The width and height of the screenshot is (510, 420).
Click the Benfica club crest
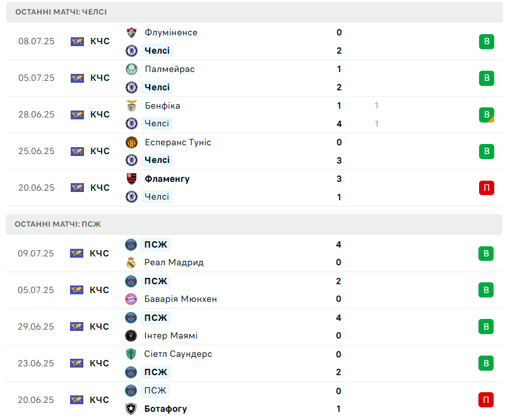(x=131, y=106)
